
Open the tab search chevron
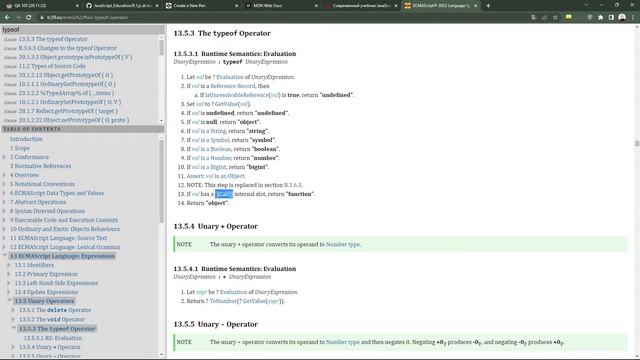point(586,5)
